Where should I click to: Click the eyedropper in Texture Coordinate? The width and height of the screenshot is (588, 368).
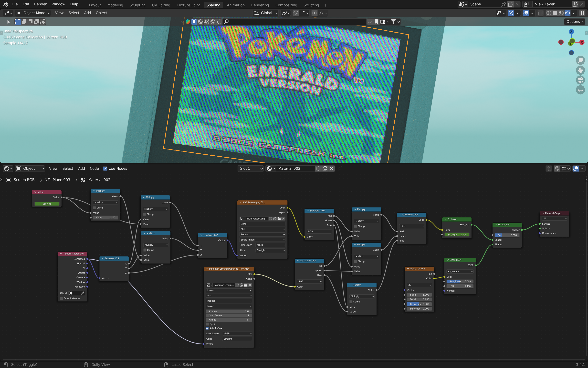click(83, 293)
